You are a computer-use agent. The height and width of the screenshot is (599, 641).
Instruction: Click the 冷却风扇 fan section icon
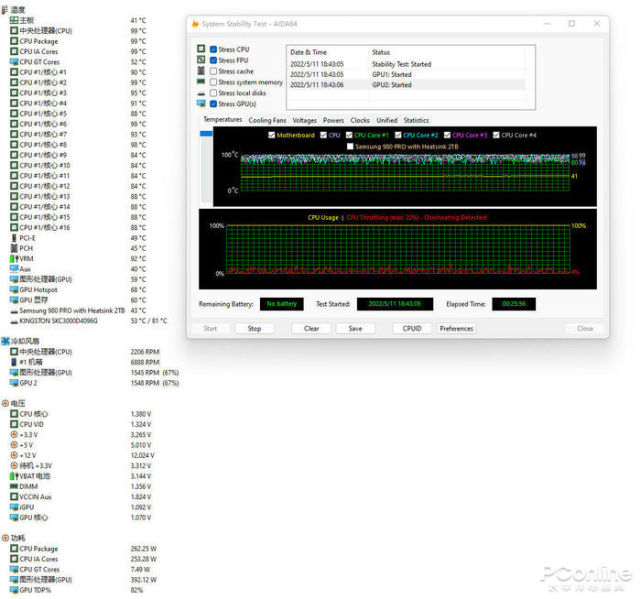5,341
